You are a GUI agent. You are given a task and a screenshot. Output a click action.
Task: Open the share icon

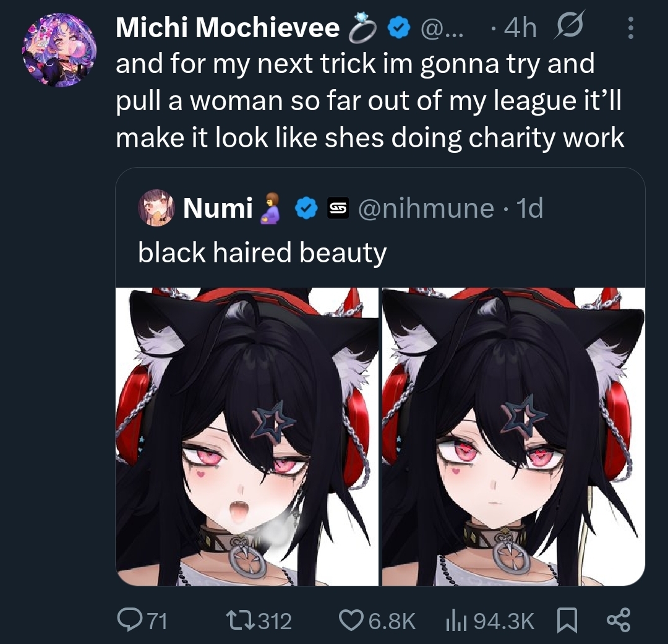pyautogui.click(x=619, y=620)
